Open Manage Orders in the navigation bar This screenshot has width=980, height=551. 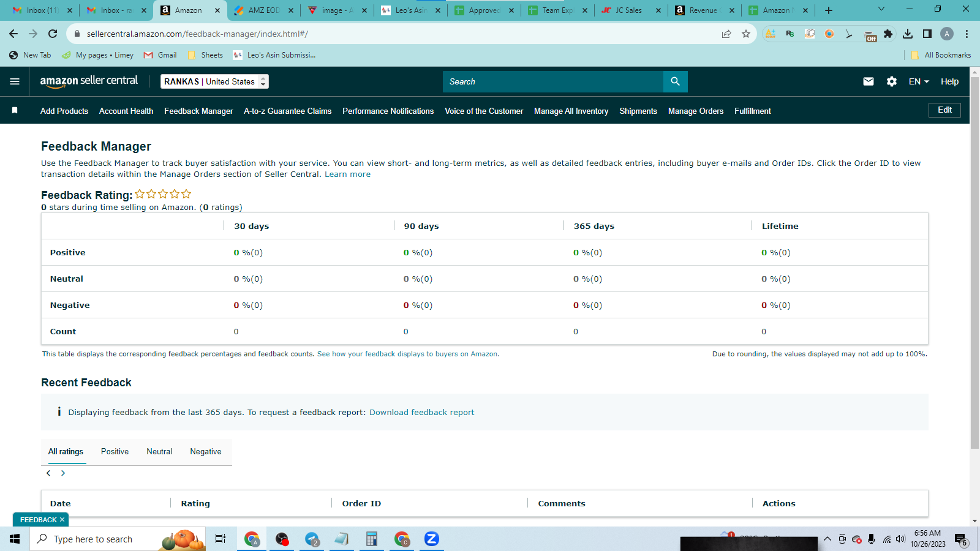click(x=696, y=111)
